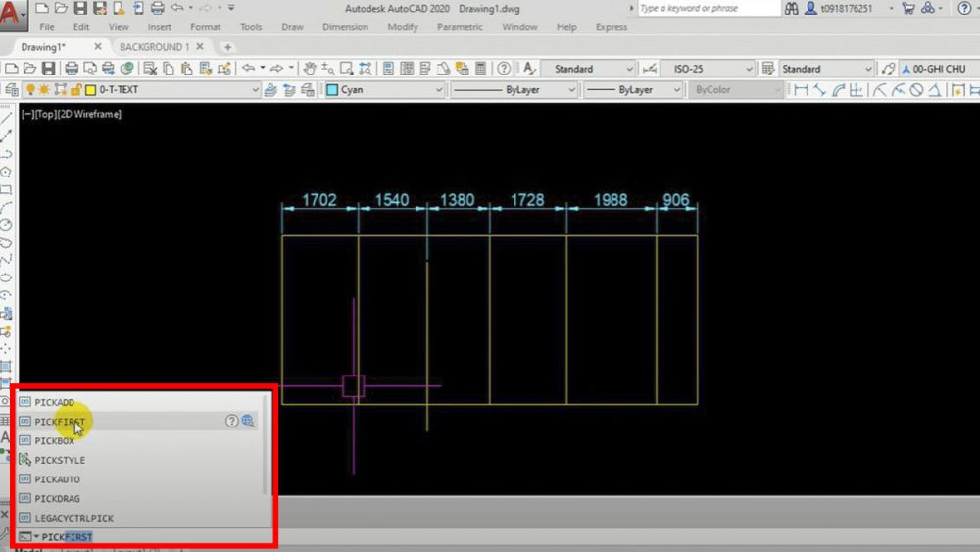Open the Autodesk App Store cart icon
Screen dimensions: 980x552
tap(908, 8)
